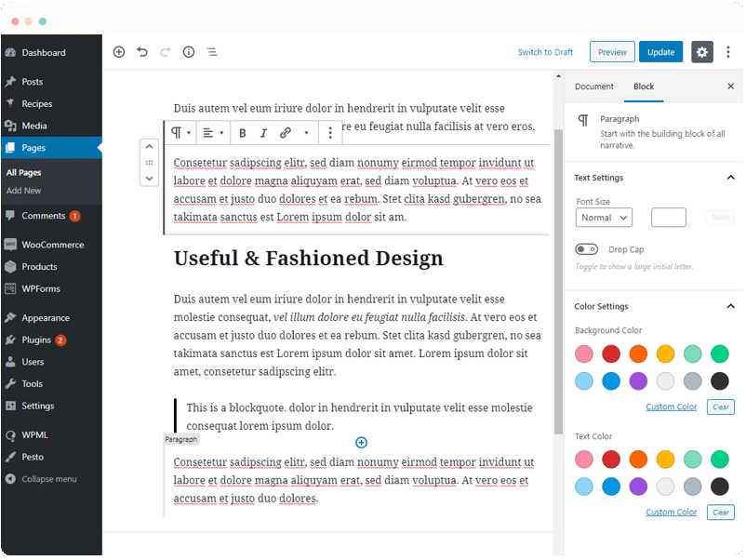The image size is (746, 560).
Task: Open the more options kebab menu
Action: pos(330,133)
